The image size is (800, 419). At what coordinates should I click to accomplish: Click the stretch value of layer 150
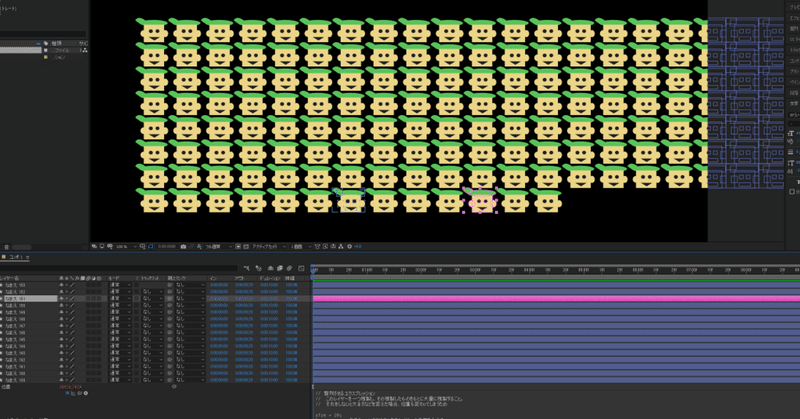(x=291, y=305)
